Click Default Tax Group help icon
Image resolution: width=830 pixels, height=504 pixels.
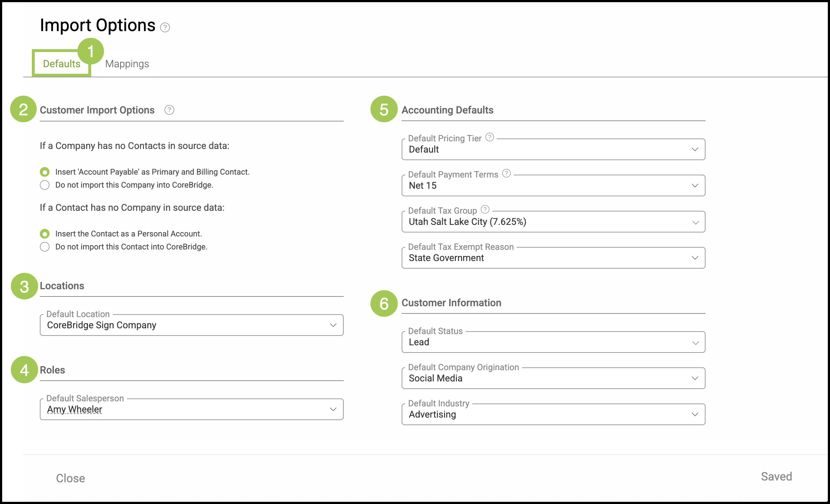pyautogui.click(x=485, y=209)
